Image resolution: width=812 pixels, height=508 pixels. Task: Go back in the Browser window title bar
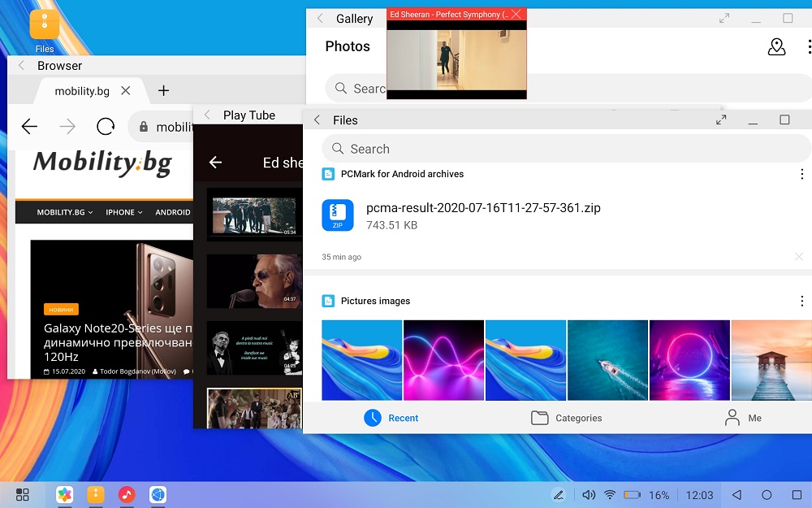(21, 65)
